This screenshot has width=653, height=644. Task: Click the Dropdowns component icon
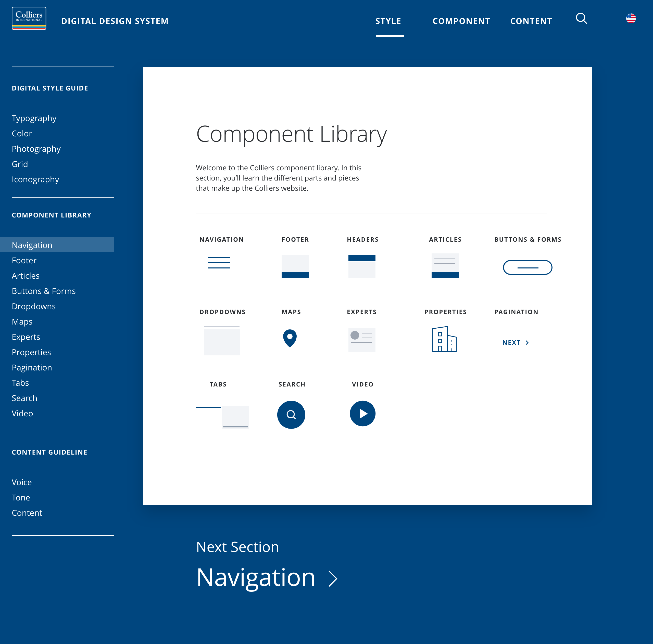tap(222, 341)
